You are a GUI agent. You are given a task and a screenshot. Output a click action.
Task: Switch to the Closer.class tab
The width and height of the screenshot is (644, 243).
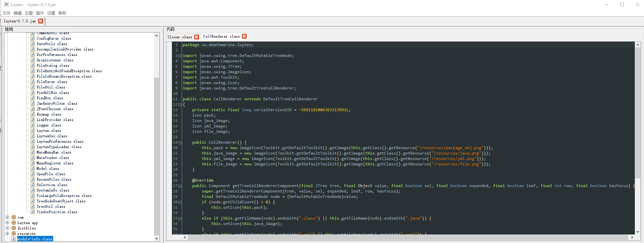[180, 37]
